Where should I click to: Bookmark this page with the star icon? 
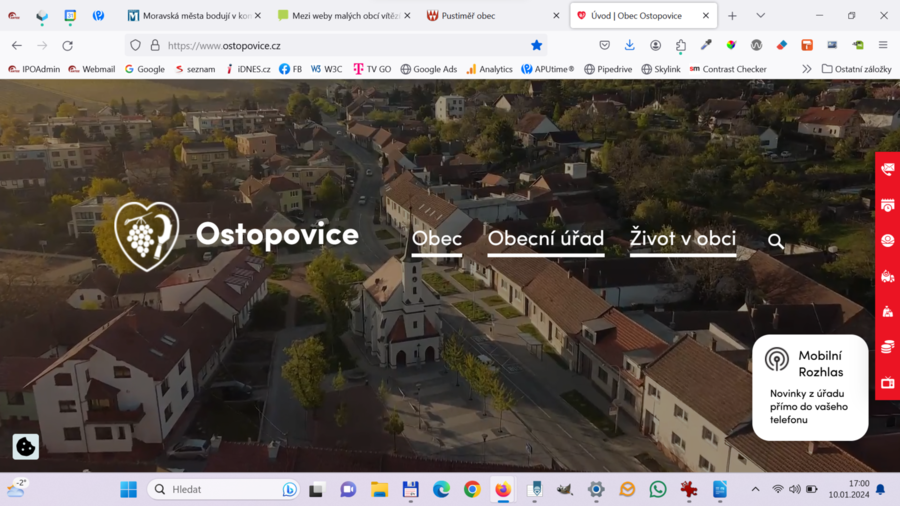(536, 45)
